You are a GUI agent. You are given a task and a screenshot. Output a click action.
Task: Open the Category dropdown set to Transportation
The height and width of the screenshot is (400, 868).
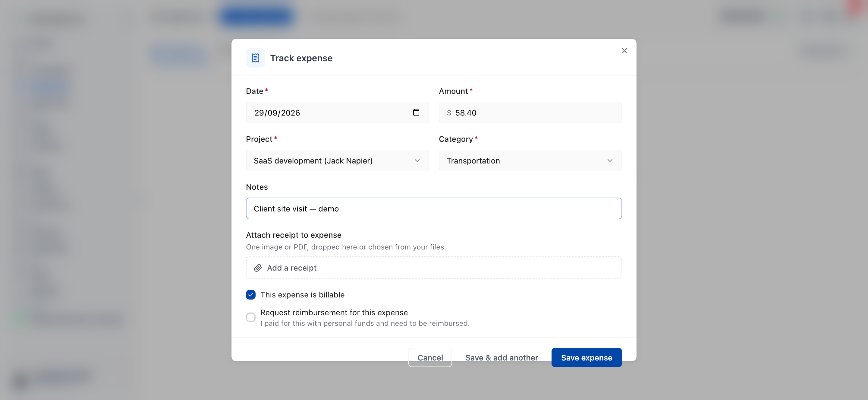tap(530, 160)
